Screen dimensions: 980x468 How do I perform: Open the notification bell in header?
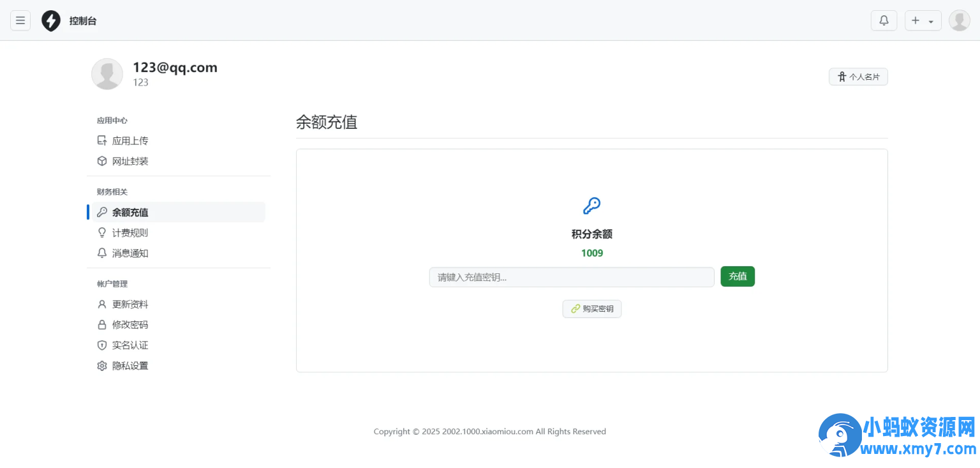tap(884, 20)
